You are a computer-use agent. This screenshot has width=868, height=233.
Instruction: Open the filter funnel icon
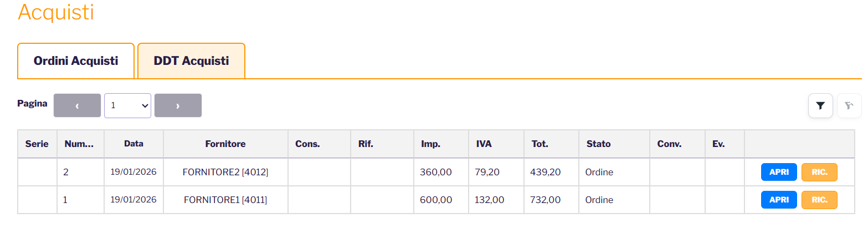[820, 106]
